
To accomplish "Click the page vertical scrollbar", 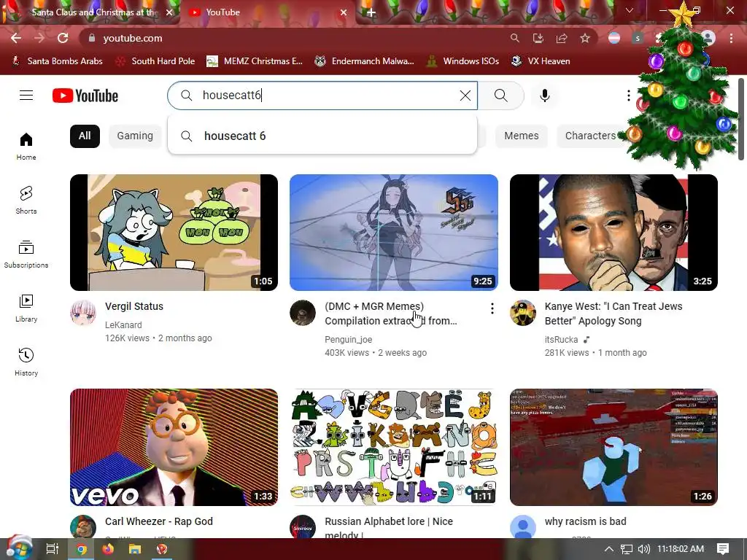I will pyautogui.click(x=741, y=119).
